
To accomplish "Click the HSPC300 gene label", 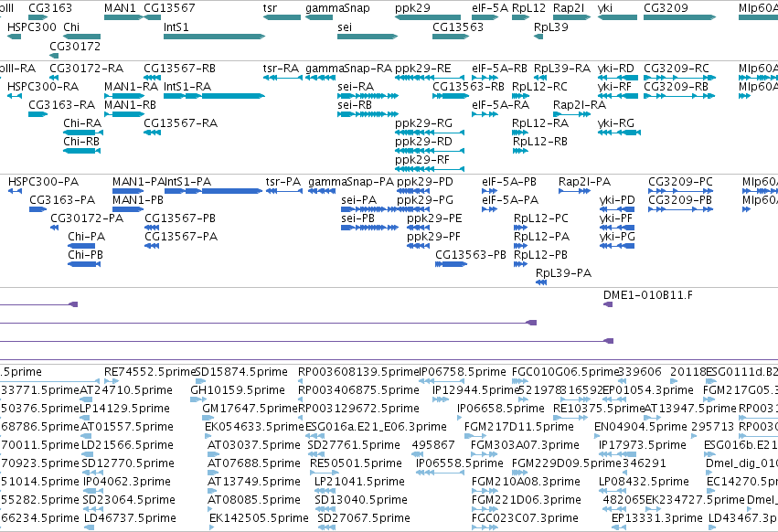I will [x=32, y=27].
